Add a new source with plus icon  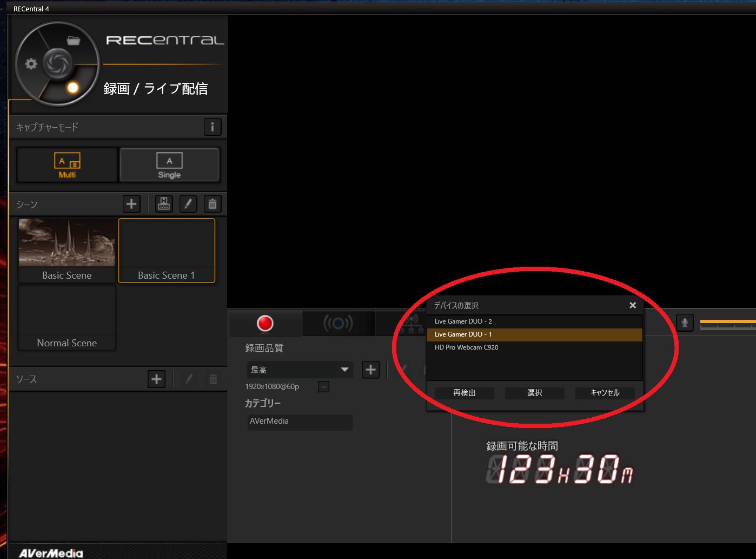[x=156, y=379]
